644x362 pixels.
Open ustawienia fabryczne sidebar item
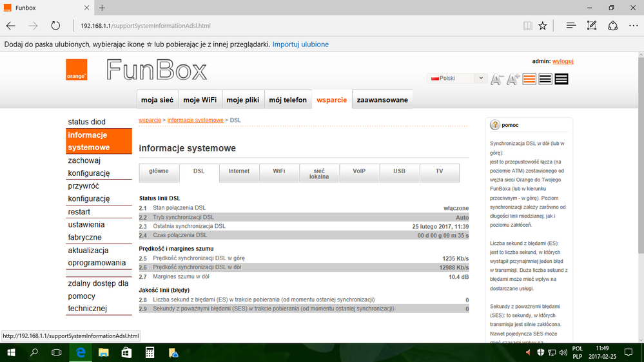click(x=99, y=231)
